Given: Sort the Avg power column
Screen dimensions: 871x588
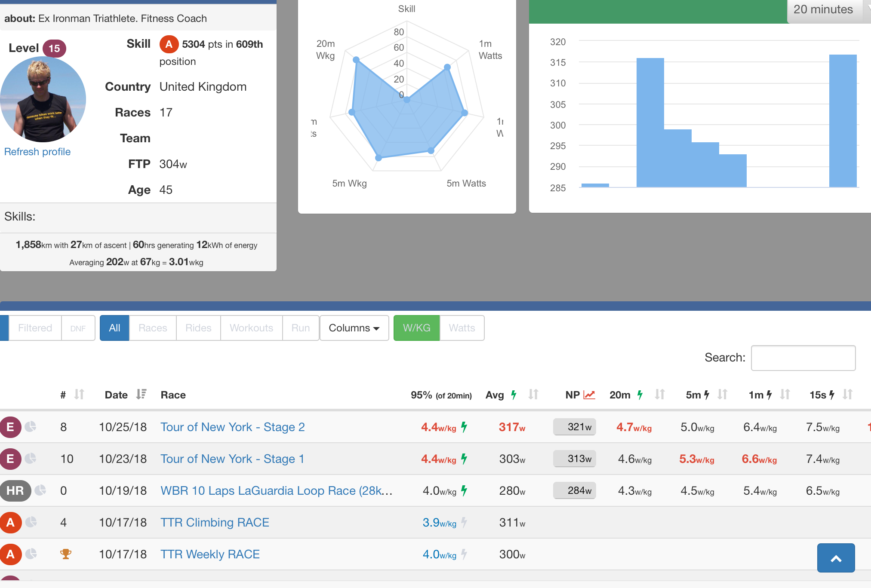Looking at the screenshot, I should pyautogui.click(x=533, y=395).
